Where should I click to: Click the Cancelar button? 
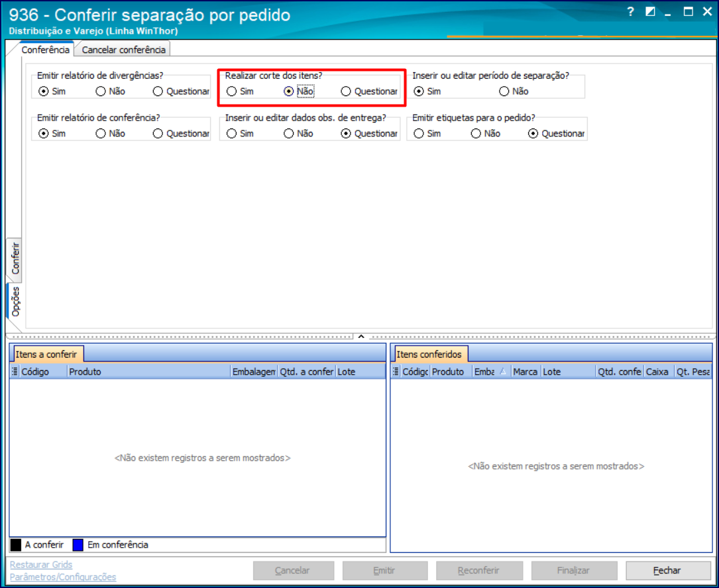[294, 571]
